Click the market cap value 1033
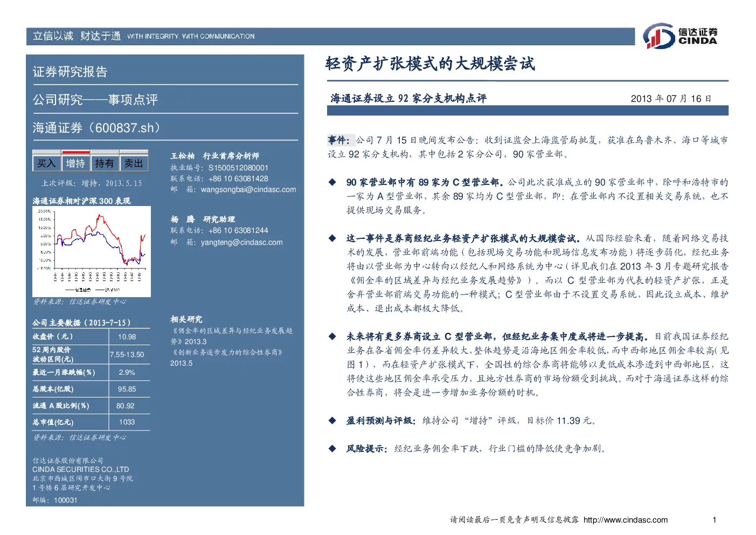756x535 pixels. tap(127, 422)
